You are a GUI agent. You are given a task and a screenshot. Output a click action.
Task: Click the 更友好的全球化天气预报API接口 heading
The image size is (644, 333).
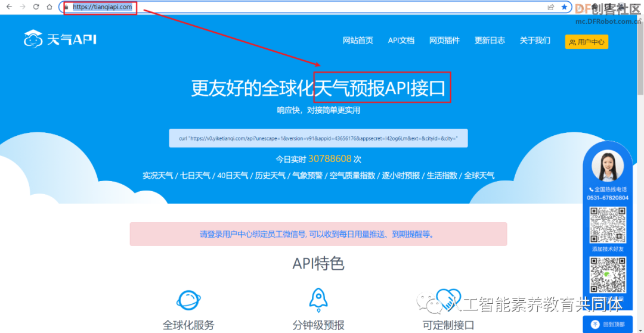(x=318, y=88)
